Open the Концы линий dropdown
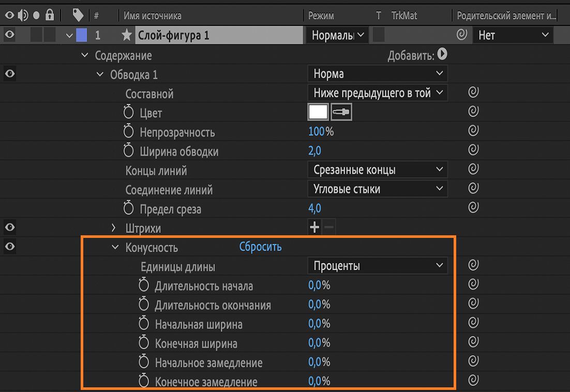 [x=378, y=170]
